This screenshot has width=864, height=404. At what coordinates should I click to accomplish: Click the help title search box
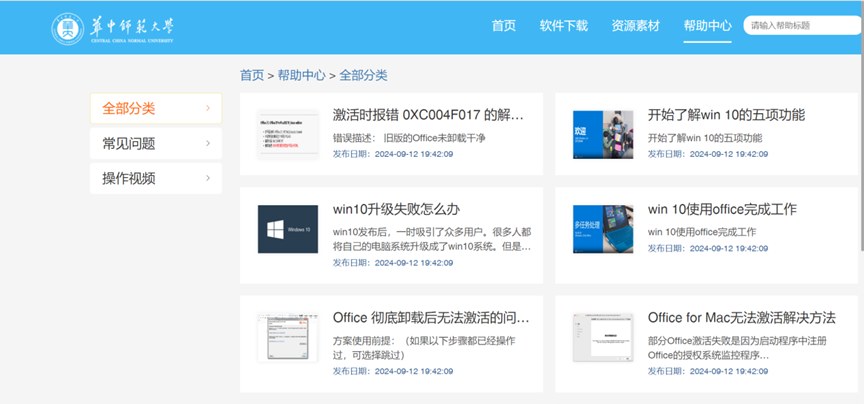coord(800,26)
